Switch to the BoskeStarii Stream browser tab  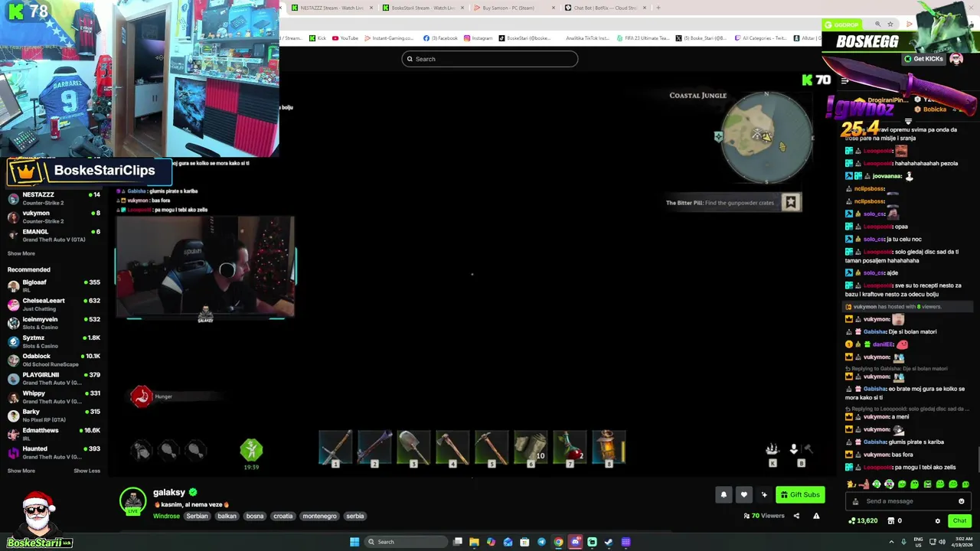pyautogui.click(x=423, y=8)
